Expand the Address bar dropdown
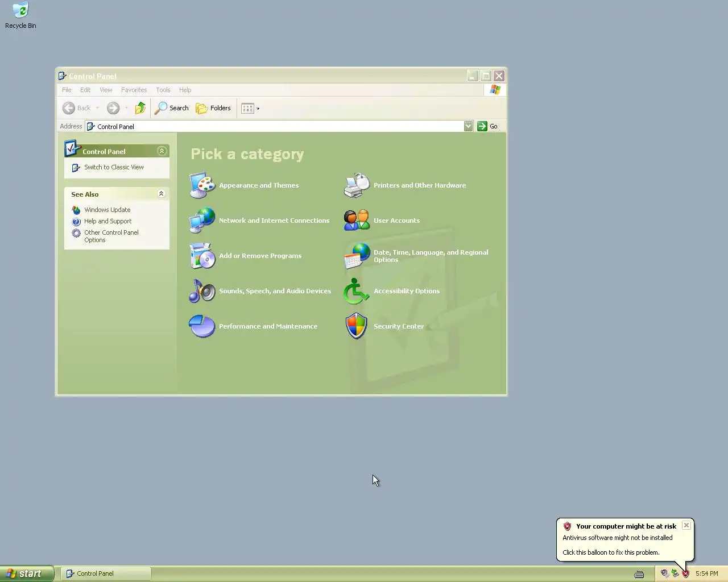This screenshot has height=582, width=728. [468, 126]
